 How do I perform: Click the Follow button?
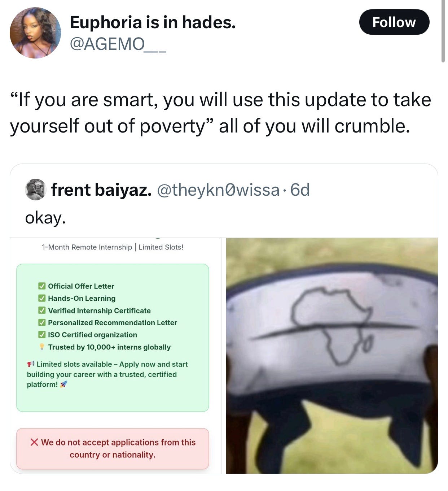coord(394,22)
